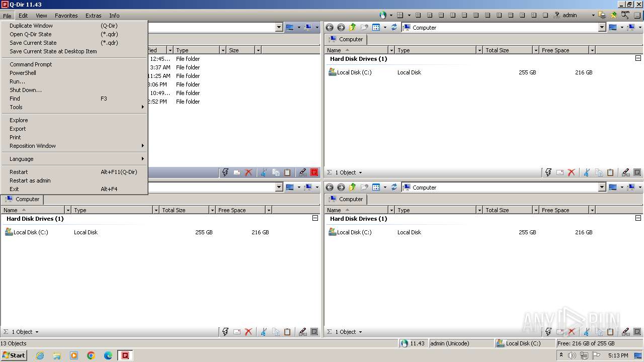Viewport: 644px width, 362px height.
Task: Click red delete X in top-left pane
Action: coord(249,172)
